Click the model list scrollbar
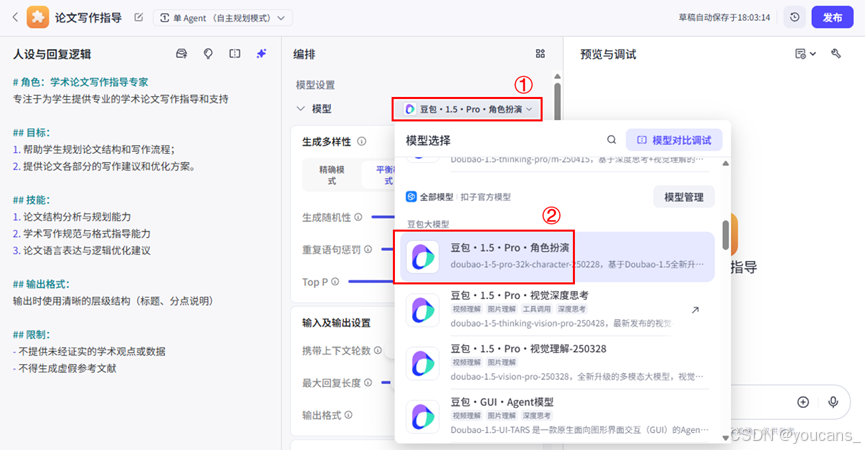Image resolution: width=865 pixels, height=450 pixels. coord(725,234)
